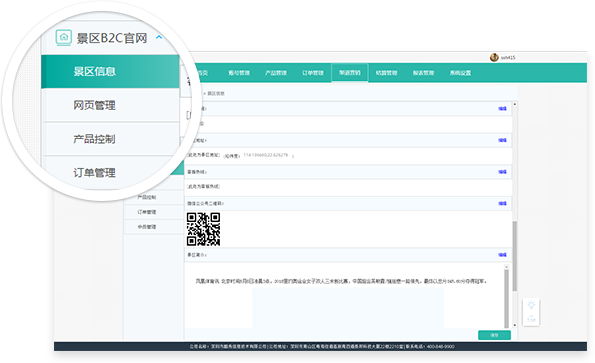Select 景区信息 in the magnified sidebar
The height and width of the screenshot is (363, 595).
[x=110, y=71]
